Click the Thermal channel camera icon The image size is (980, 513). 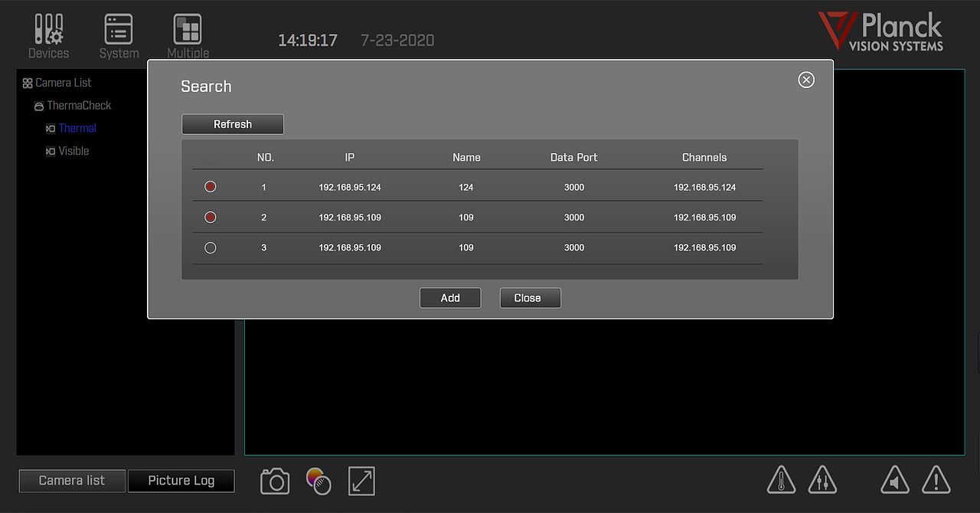(51, 129)
